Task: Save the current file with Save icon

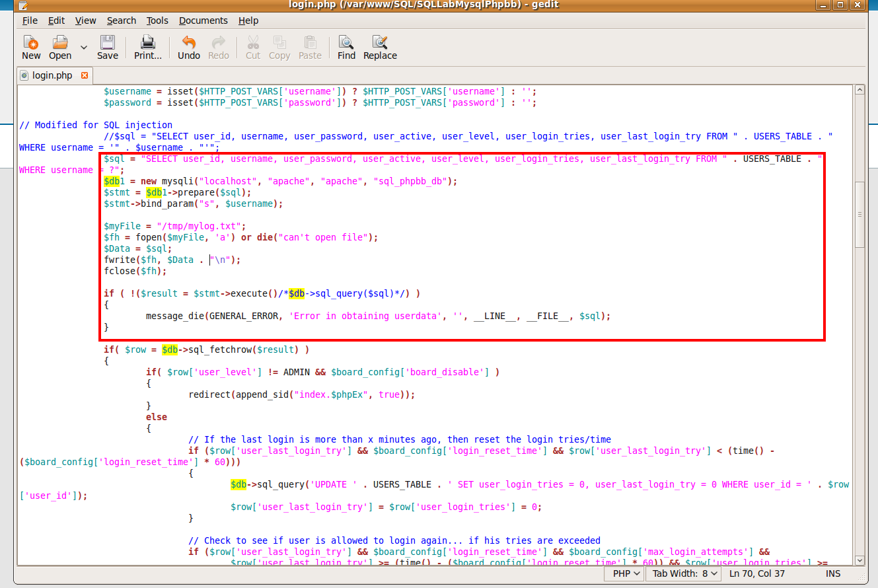Action: pyautogui.click(x=107, y=47)
